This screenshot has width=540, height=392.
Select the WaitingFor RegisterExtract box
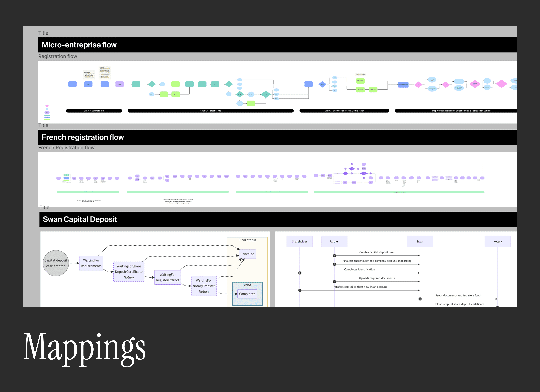point(168,277)
